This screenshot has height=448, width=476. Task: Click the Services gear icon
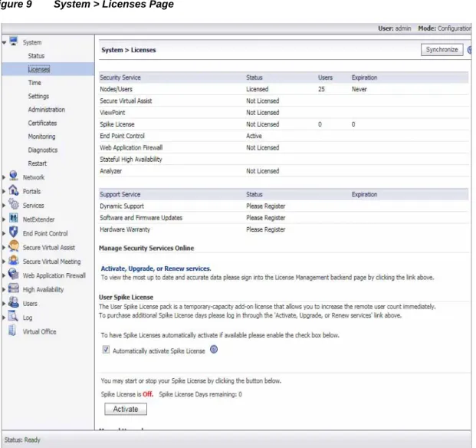pos(13,204)
